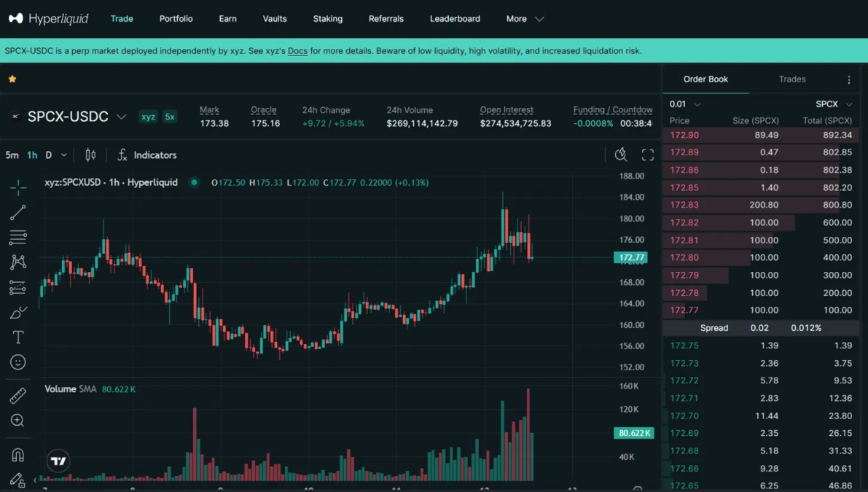Screen dimensions: 868x492
Task: Click the Hyperliquid logo
Action: (48, 18)
